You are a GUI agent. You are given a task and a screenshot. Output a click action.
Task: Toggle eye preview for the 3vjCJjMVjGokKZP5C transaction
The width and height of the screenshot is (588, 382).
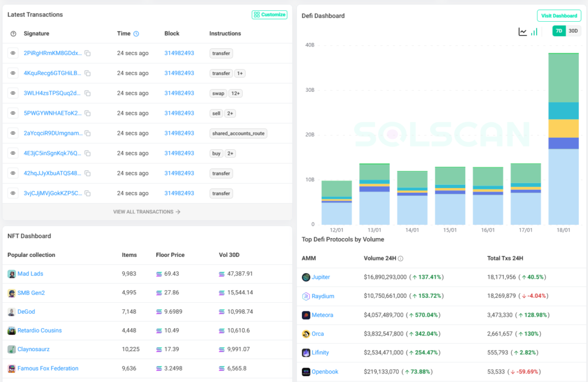coord(13,193)
